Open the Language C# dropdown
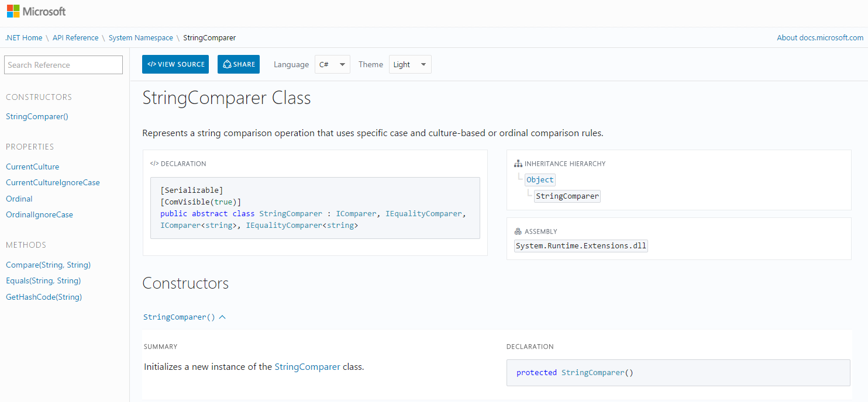The height and width of the screenshot is (402, 868). coord(332,64)
